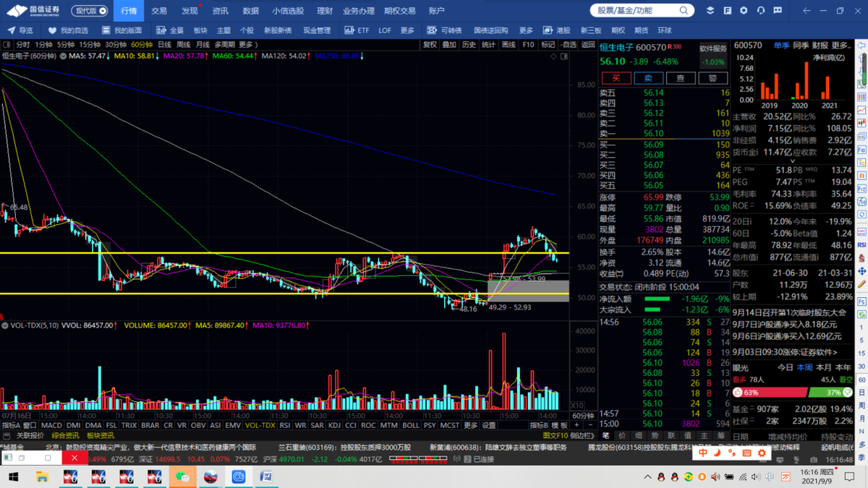Select the 分时 timeframe

coord(23,45)
